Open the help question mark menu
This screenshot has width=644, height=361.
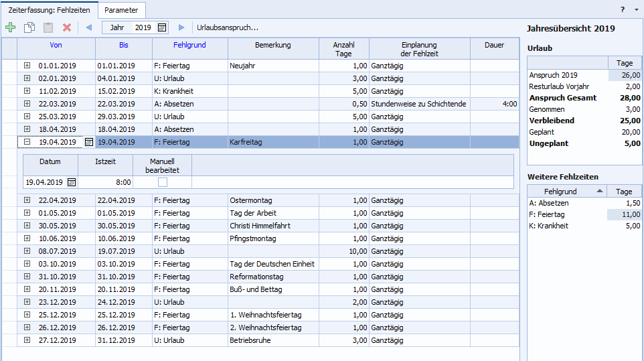[x=622, y=9]
